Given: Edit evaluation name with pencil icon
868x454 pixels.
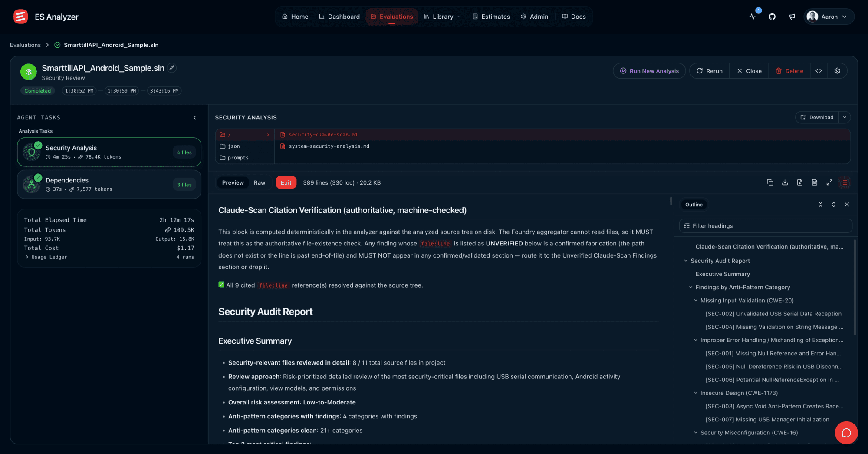Looking at the screenshot, I should click(x=172, y=68).
